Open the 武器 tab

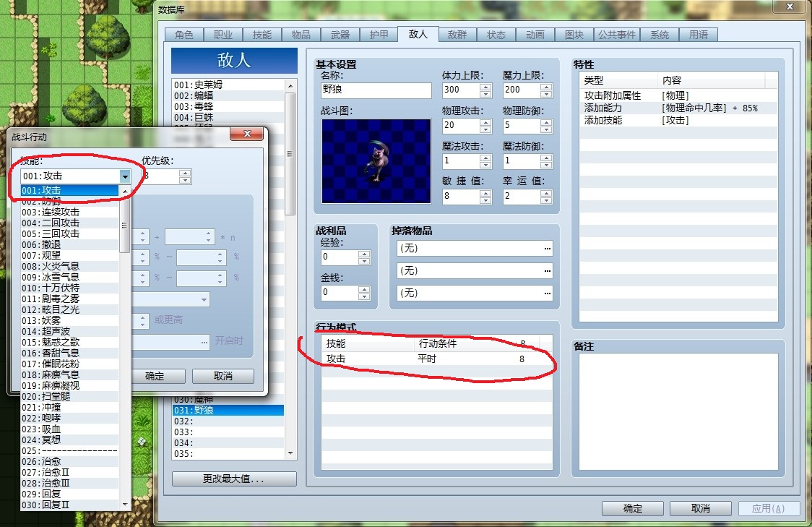[x=340, y=35]
